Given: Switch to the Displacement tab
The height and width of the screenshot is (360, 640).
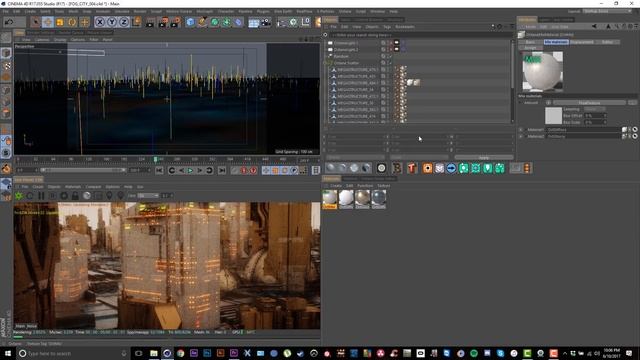Looking at the screenshot, I should point(582,42).
